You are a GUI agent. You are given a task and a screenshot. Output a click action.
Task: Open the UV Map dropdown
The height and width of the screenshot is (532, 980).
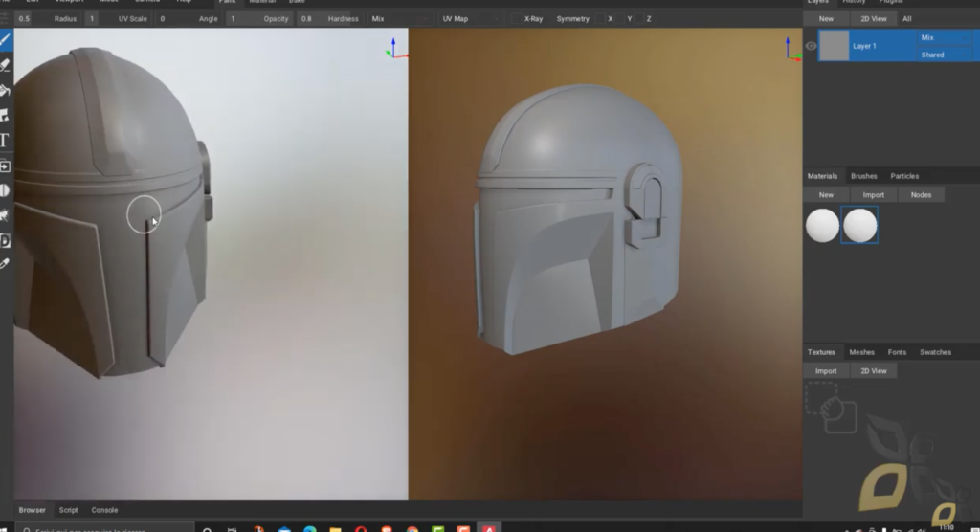[x=470, y=19]
